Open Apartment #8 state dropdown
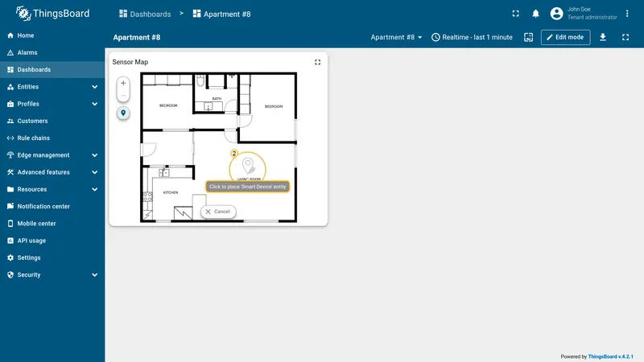Image resolution: width=644 pixels, height=362 pixels. coord(396,37)
